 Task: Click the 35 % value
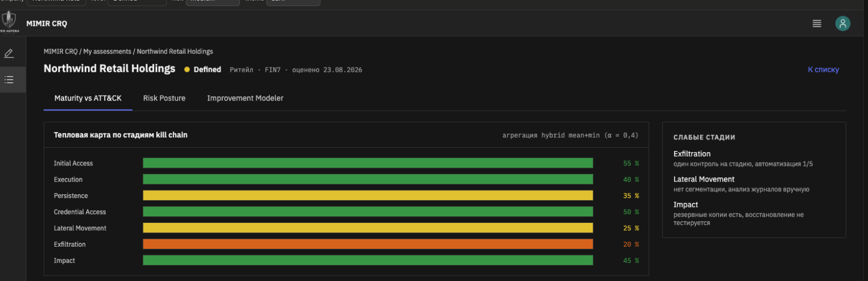tap(631, 196)
